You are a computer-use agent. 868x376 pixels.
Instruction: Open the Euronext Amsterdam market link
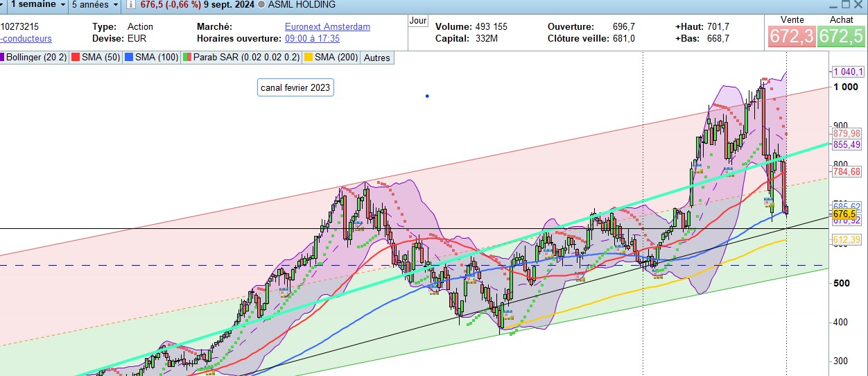327,27
